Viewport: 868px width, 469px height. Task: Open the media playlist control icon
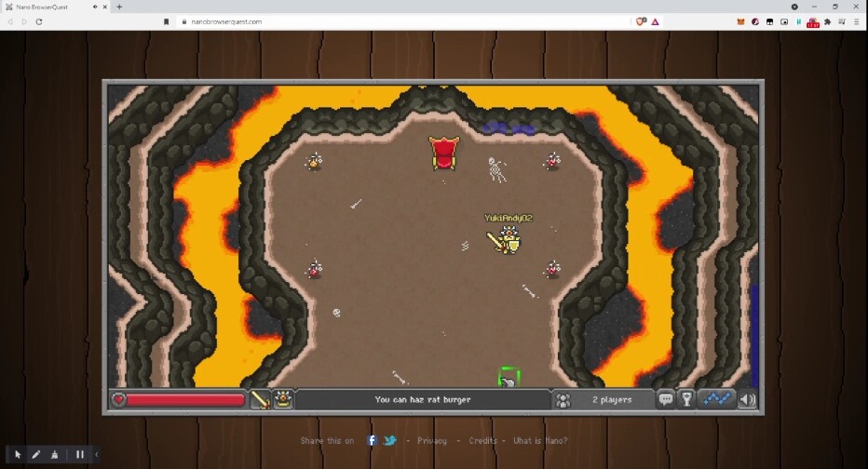coord(841,21)
